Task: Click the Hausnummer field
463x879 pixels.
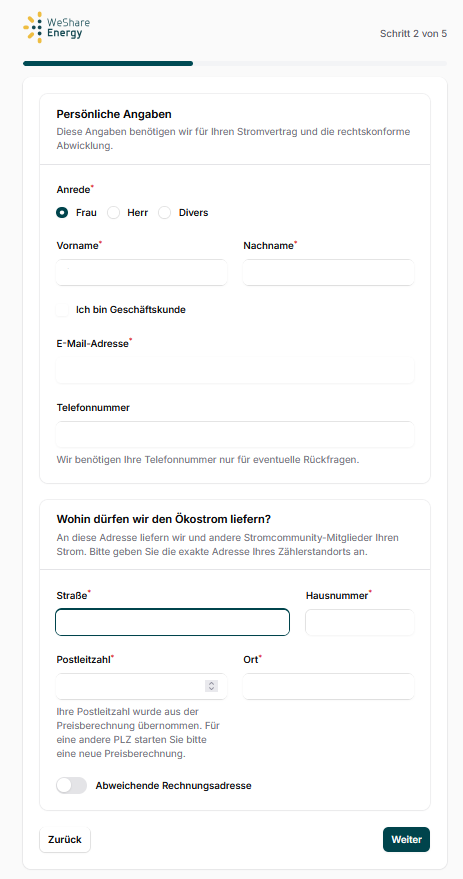Action: pos(360,622)
